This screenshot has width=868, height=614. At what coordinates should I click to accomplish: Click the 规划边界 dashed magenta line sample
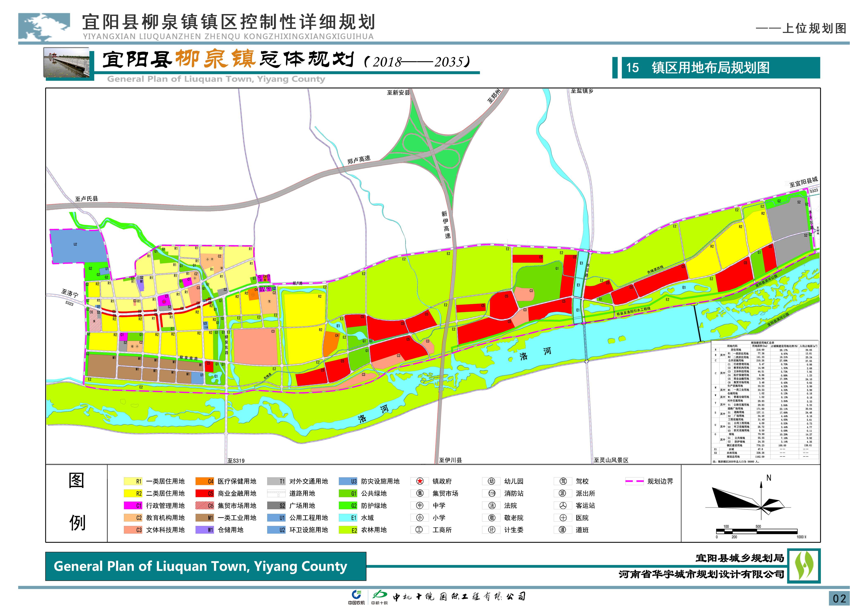[635, 481]
